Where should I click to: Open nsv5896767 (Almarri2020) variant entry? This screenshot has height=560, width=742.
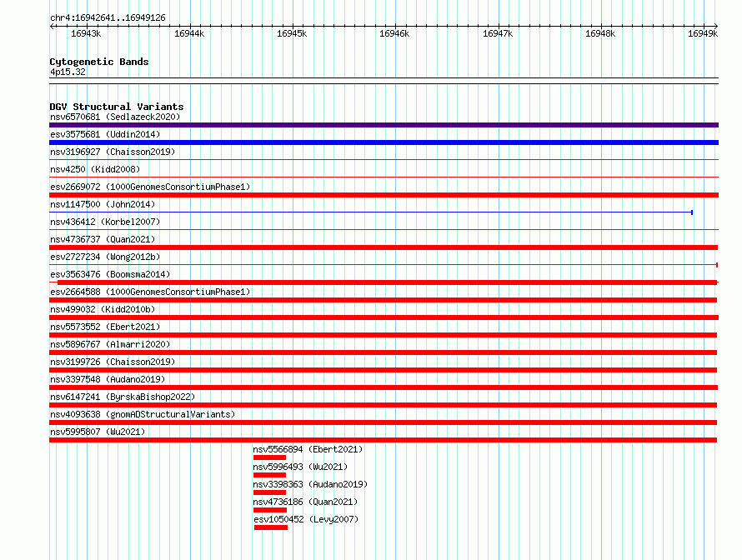[110, 344]
